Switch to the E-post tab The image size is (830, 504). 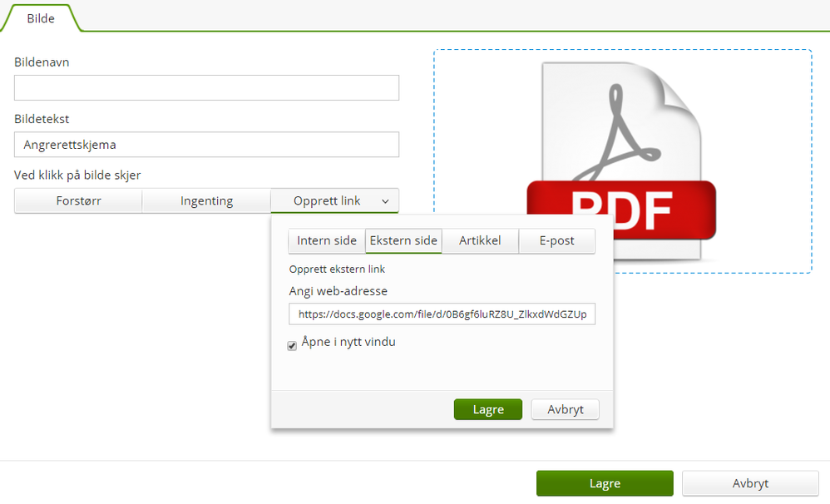coord(557,241)
